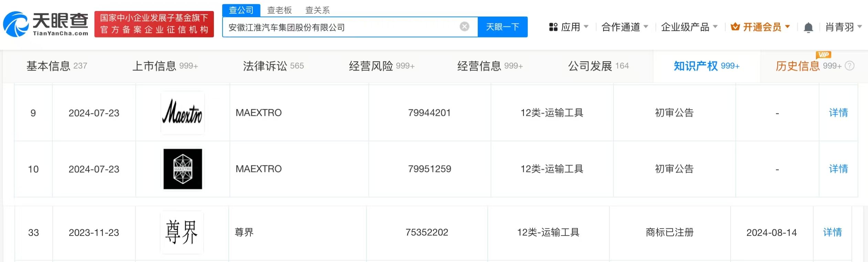Click 12类-运输工具 in row 9
The image size is (868, 262).
coord(552,113)
